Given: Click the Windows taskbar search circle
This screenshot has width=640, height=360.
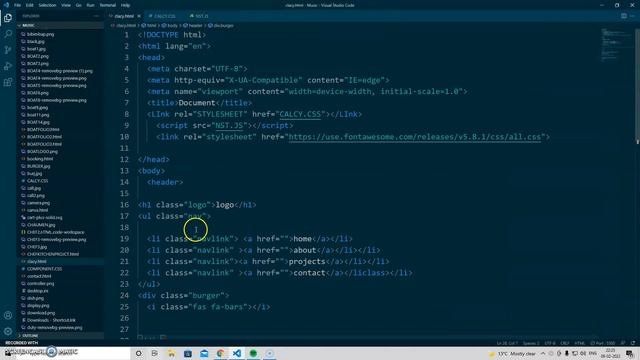Looking at the screenshot, I should [x=139, y=353].
